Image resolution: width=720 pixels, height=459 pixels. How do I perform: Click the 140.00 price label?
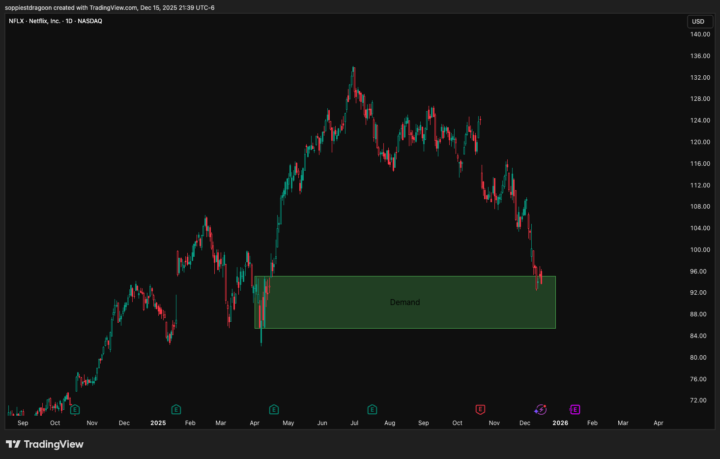[700, 34]
